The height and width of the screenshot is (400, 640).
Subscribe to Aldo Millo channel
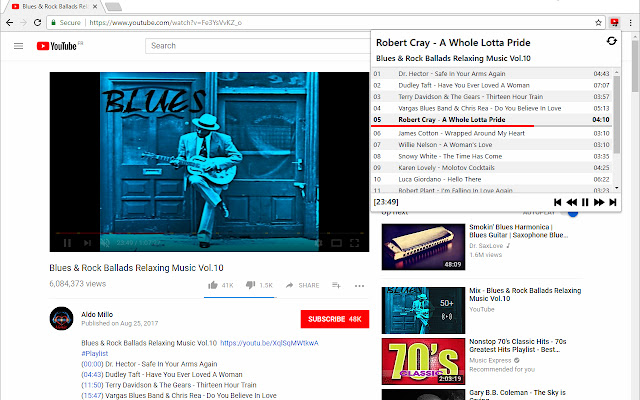(335, 319)
